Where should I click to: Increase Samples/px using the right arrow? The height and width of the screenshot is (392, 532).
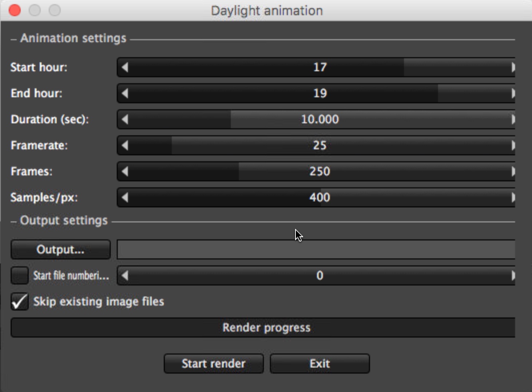click(512, 198)
